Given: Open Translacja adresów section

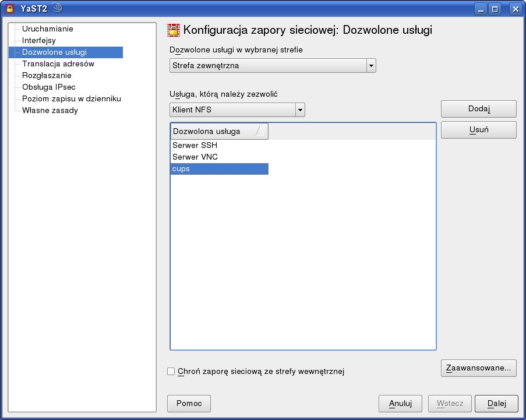Looking at the screenshot, I should pyautogui.click(x=58, y=63).
